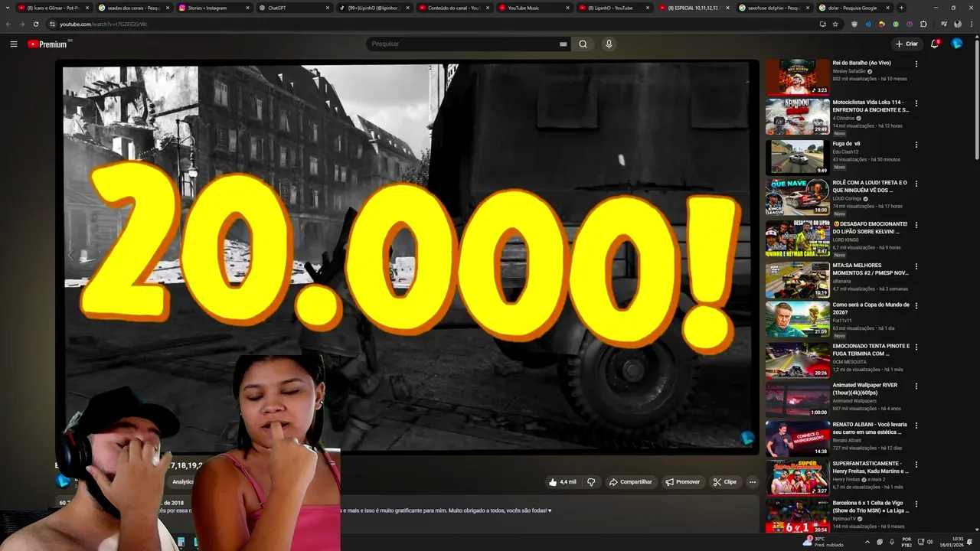The height and width of the screenshot is (551, 980).
Task: Open options menu for MTA:SA MELHORES MOMENTOS video
Action: pos(916,266)
